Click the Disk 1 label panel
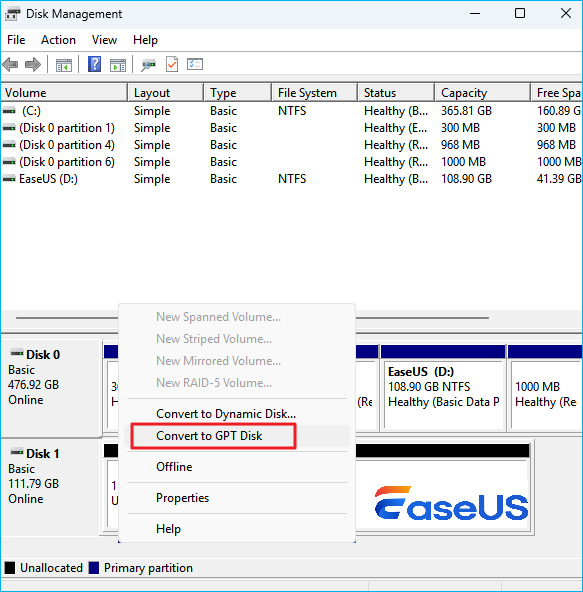 click(x=51, y=487)
